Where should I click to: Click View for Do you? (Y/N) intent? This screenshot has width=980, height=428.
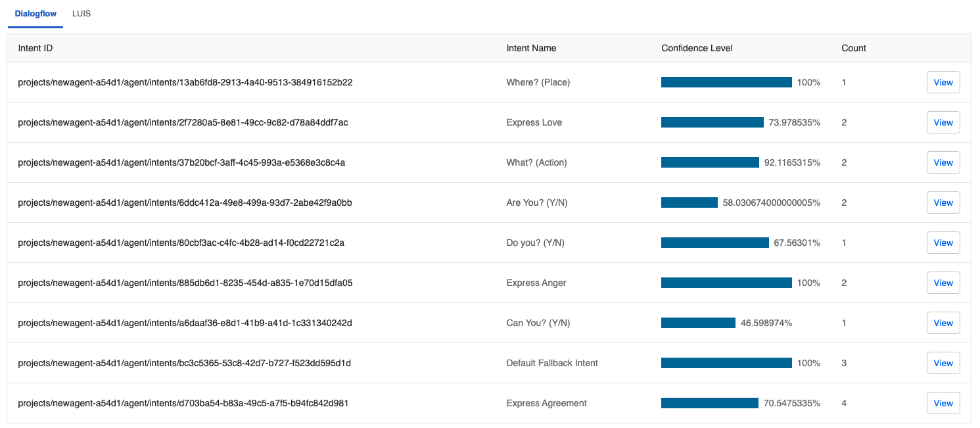click(943, 243)
